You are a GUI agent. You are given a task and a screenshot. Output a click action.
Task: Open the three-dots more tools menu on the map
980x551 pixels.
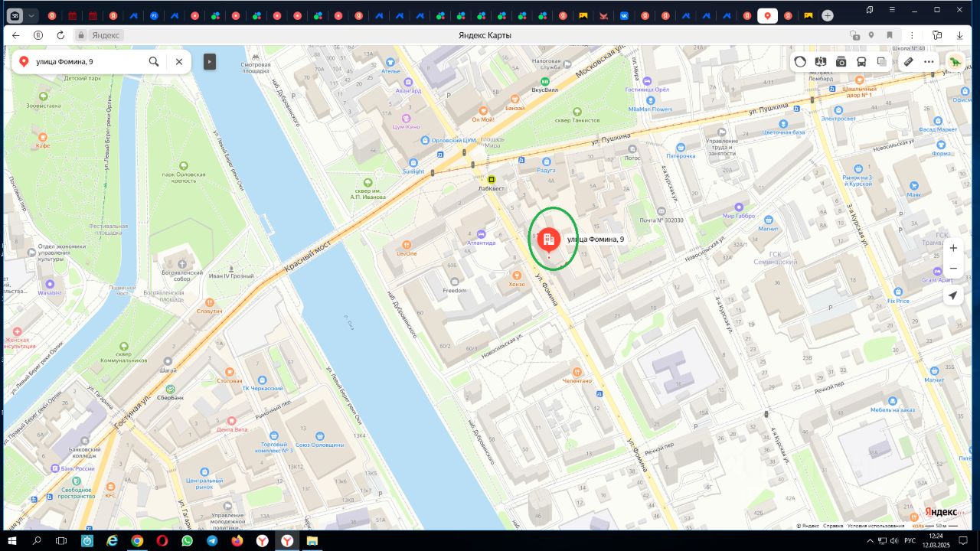tap(929, 61)
